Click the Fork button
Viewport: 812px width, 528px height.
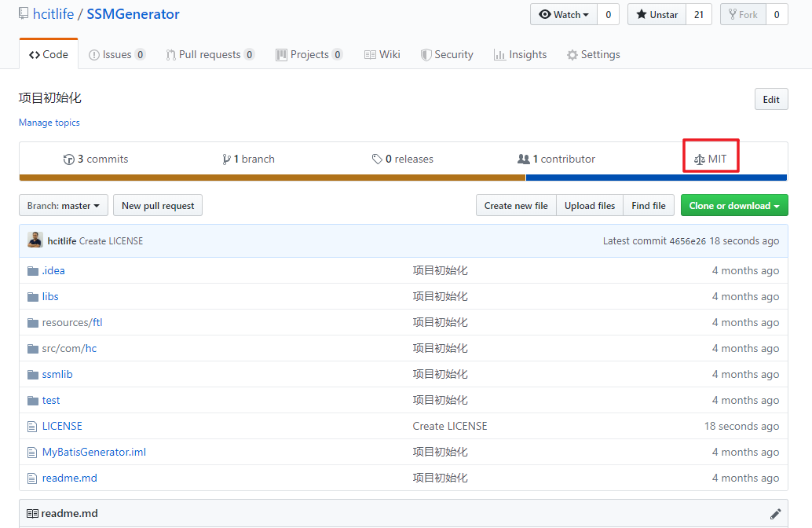(743, 14)
